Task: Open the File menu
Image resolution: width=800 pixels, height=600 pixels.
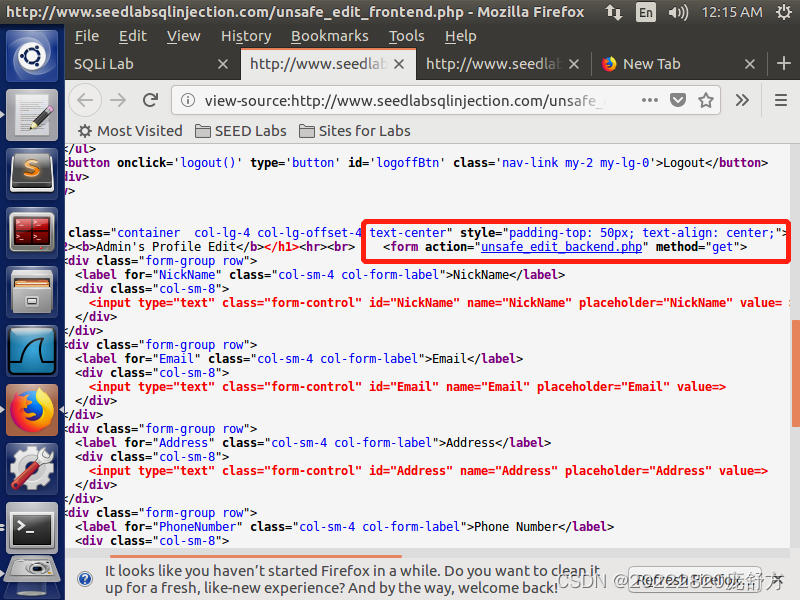Action: pos(87,36)
